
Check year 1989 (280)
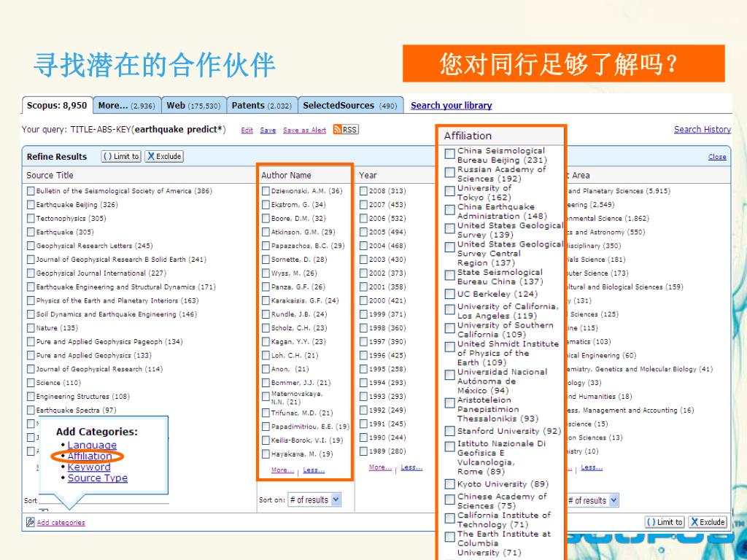(363, 451)
